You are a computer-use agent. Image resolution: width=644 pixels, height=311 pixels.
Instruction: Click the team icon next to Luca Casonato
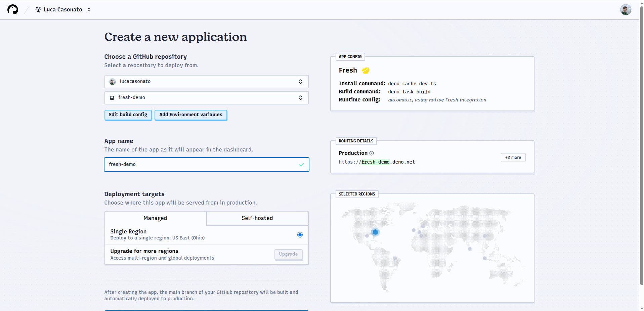click(38, 9)
